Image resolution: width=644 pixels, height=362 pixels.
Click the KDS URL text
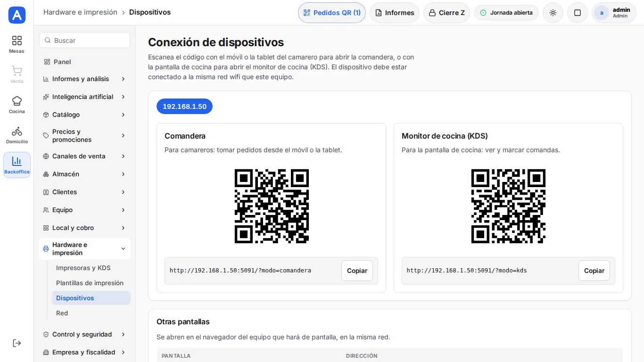click(467, 271)
